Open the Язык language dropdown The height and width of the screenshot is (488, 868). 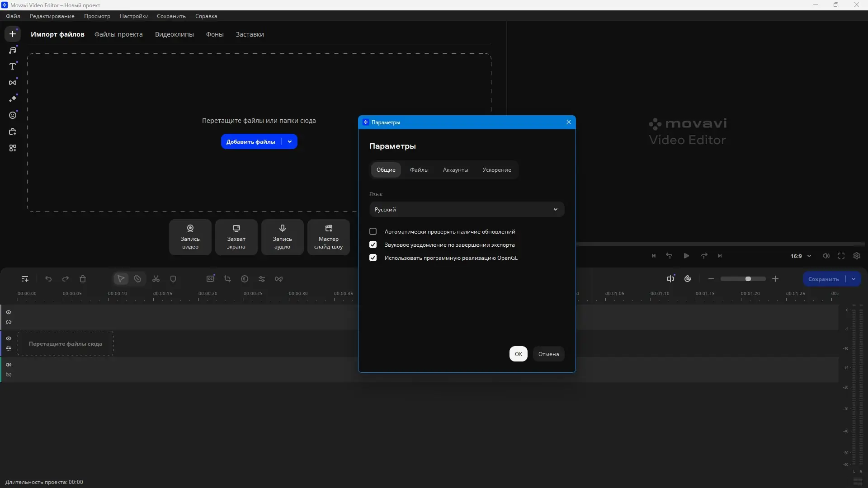click(x=467, y=210)
